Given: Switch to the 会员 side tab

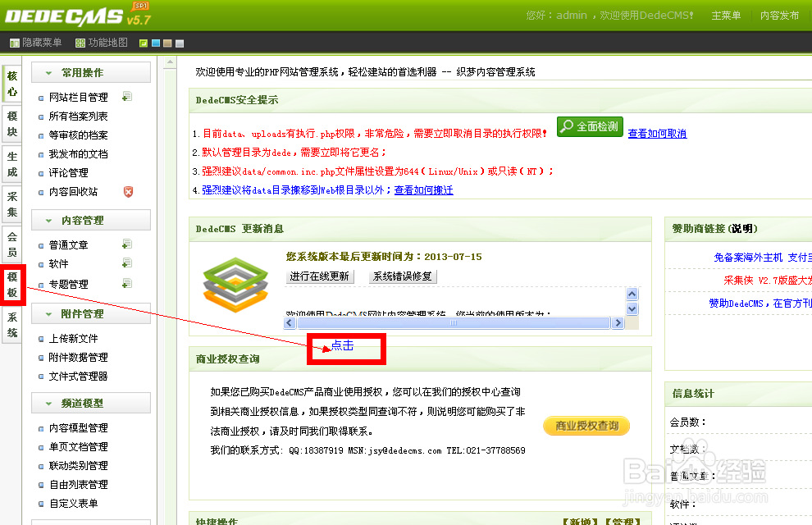Looking at the screenshot, I should [12, 244].
